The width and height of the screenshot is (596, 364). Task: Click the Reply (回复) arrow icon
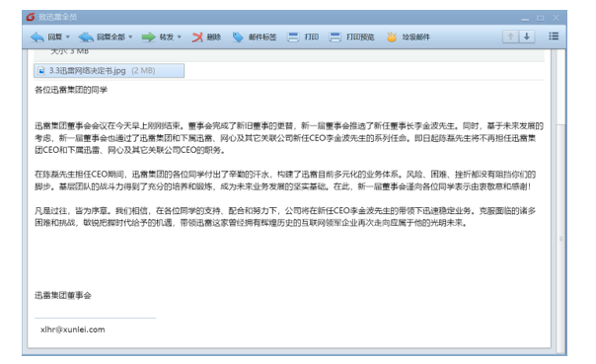click(37, 36)
